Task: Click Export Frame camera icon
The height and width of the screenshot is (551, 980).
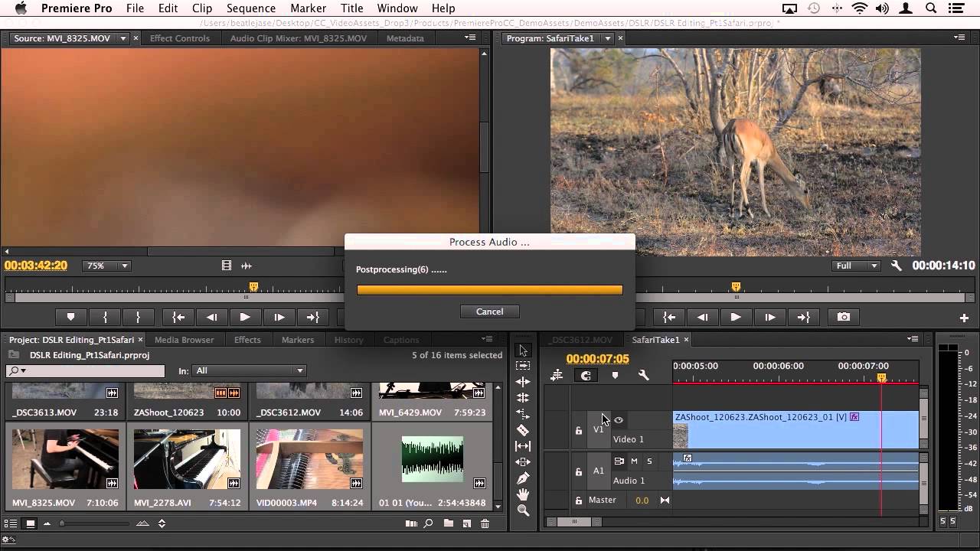Action: click(843, 317)
